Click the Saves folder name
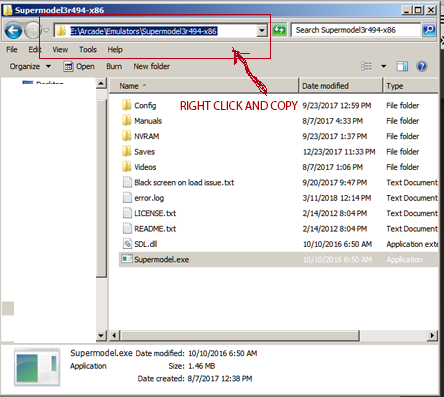This screenshot has height=397, width=444. pyautogui.click(x=144, y=152)
